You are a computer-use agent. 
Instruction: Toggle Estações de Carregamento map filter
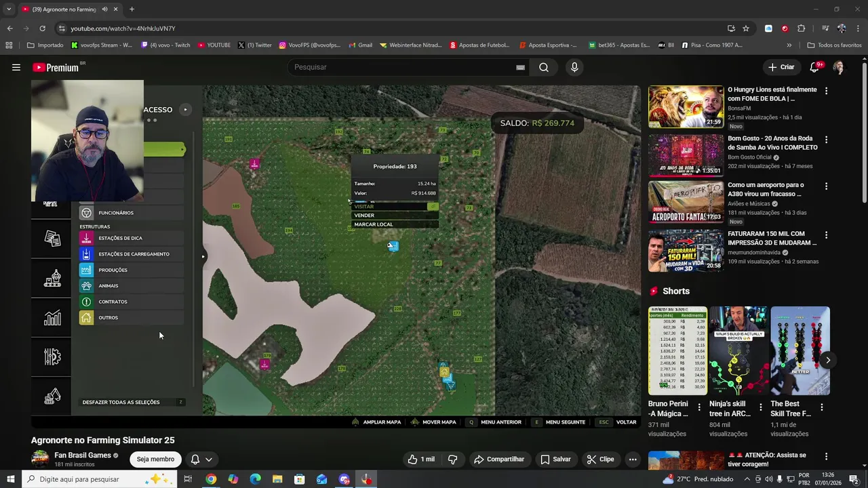(x=131, y=254)
